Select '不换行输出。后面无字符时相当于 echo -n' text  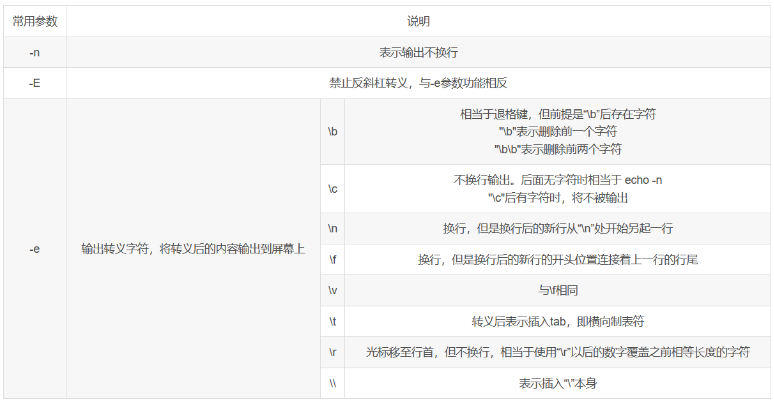pyautogui.click(x=558, y=180)
